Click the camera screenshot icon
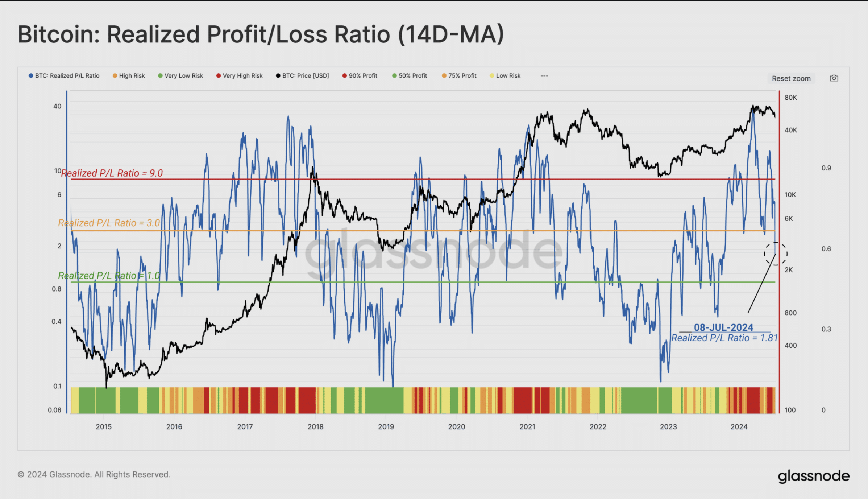 (834, 78)
